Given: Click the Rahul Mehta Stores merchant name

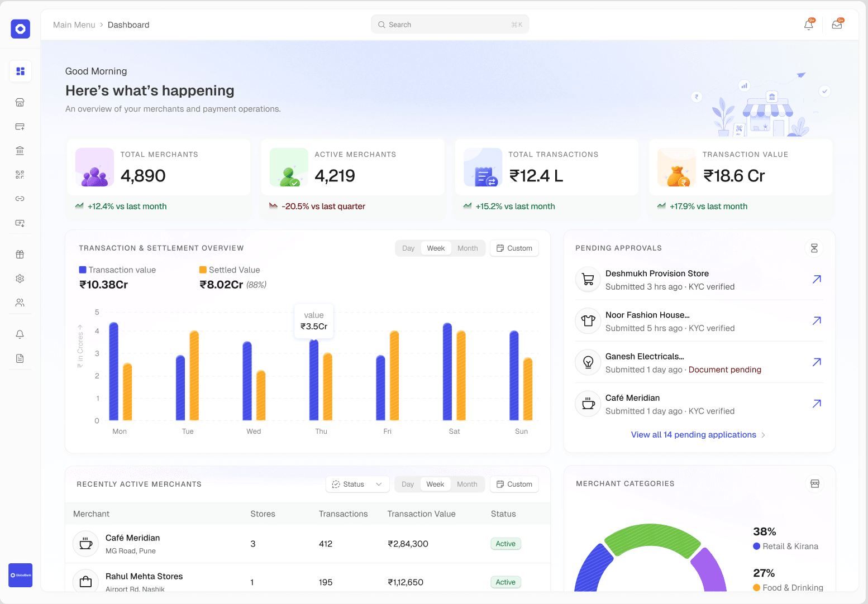Looking at the screenshot, I should [x=144, y=577].
